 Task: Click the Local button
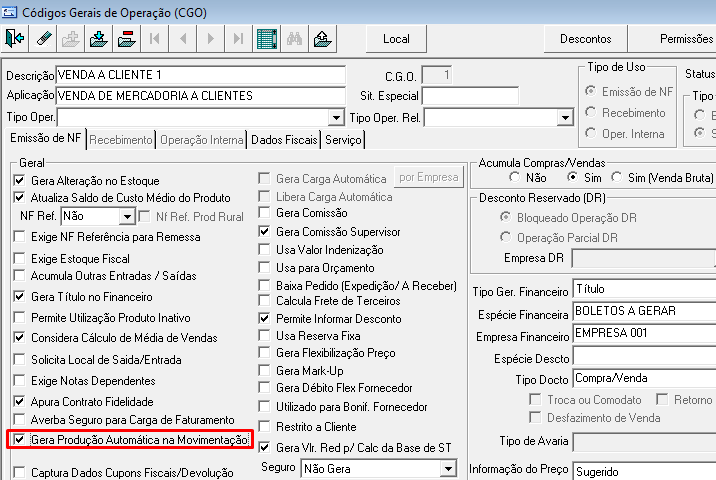(396, 39)
